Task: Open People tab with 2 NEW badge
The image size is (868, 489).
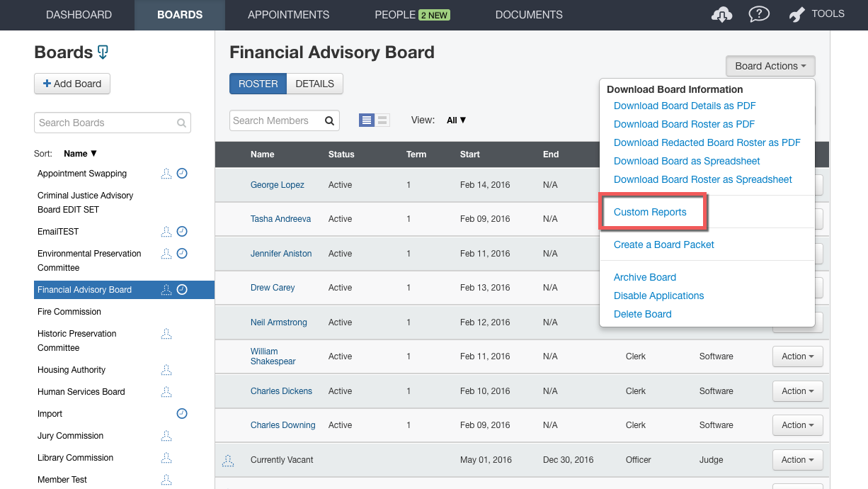Action: point(412,15)
